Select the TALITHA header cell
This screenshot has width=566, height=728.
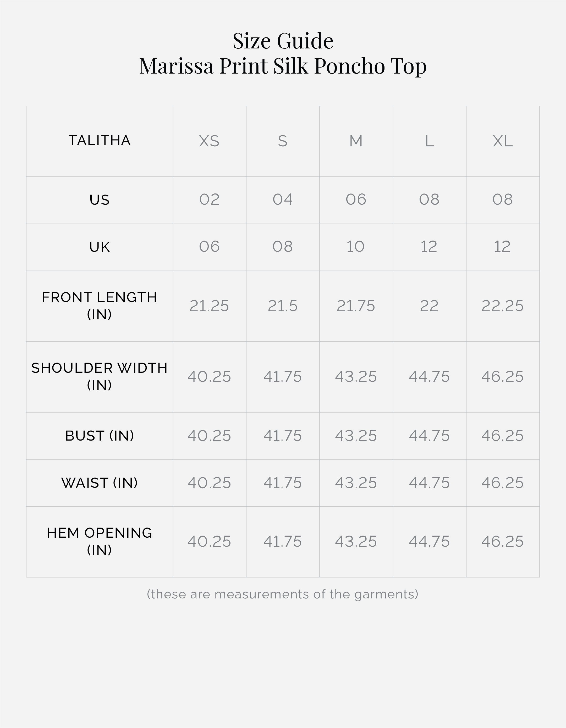[99, 140]
